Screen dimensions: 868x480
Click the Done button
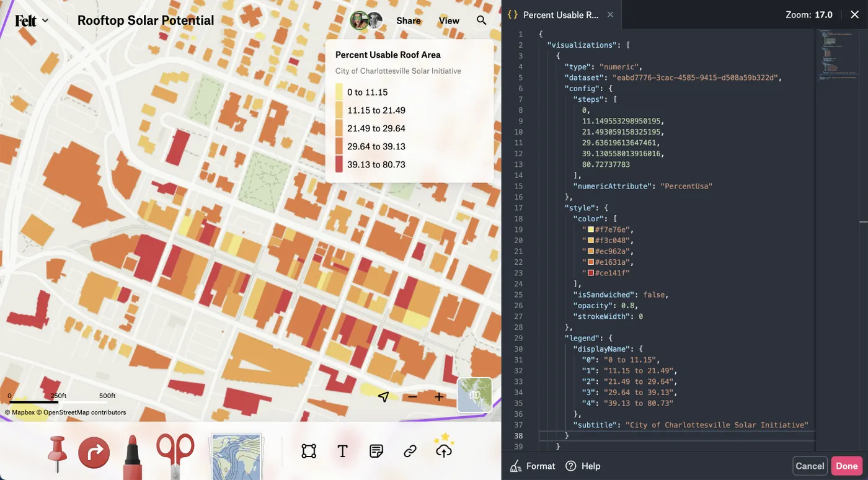(847, 466)
